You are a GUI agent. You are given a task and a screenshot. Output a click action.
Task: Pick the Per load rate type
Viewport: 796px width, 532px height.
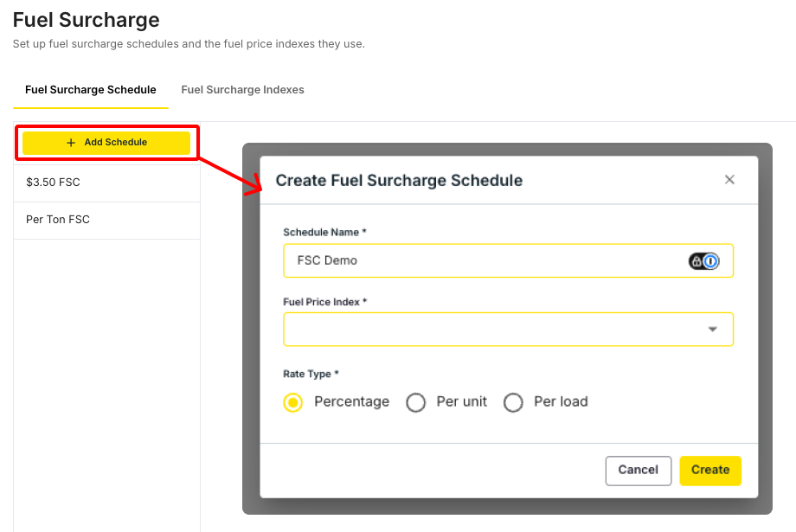coord(513,402)
